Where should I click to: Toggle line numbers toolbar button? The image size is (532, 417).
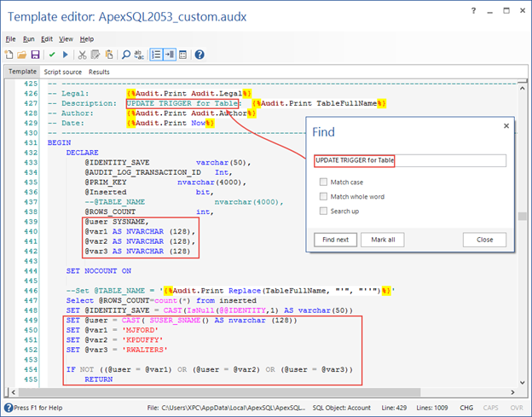[x=156, y=55]
